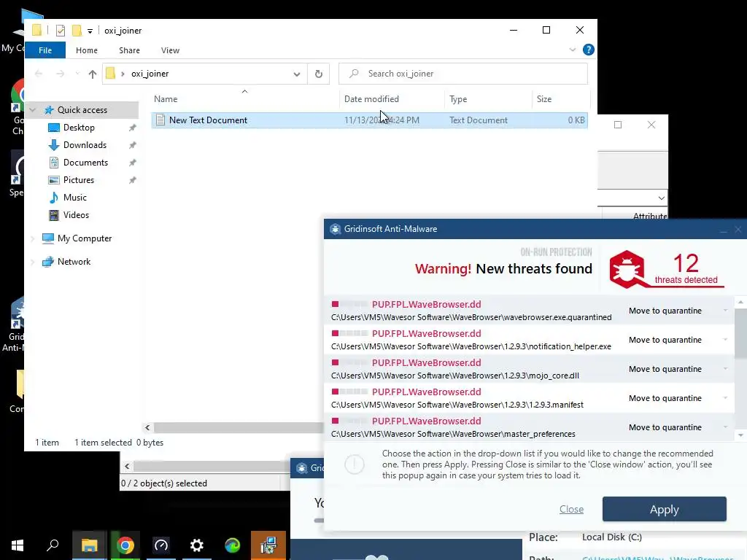The image size is (747, 560).
Task: Open File Explorer from taskbar
Action: coord(89,545)
